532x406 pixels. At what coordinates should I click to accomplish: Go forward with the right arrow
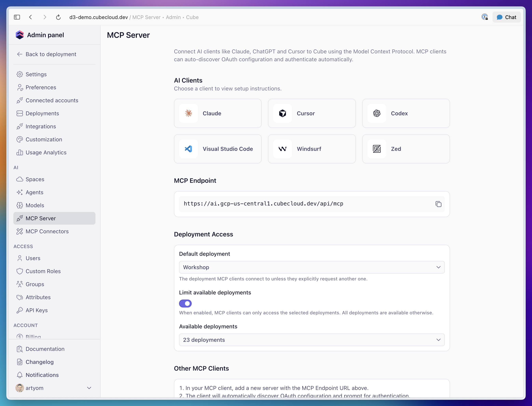pos(45,17)
